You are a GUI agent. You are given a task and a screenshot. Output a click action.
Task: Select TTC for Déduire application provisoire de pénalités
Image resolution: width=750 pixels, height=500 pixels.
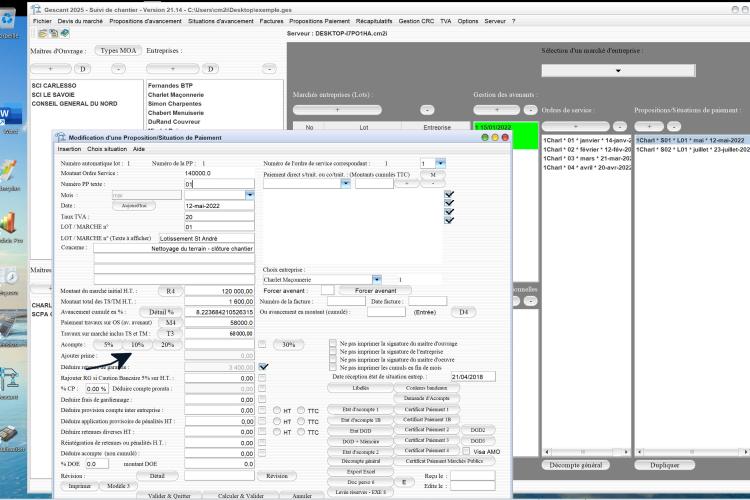pos(301,421)
